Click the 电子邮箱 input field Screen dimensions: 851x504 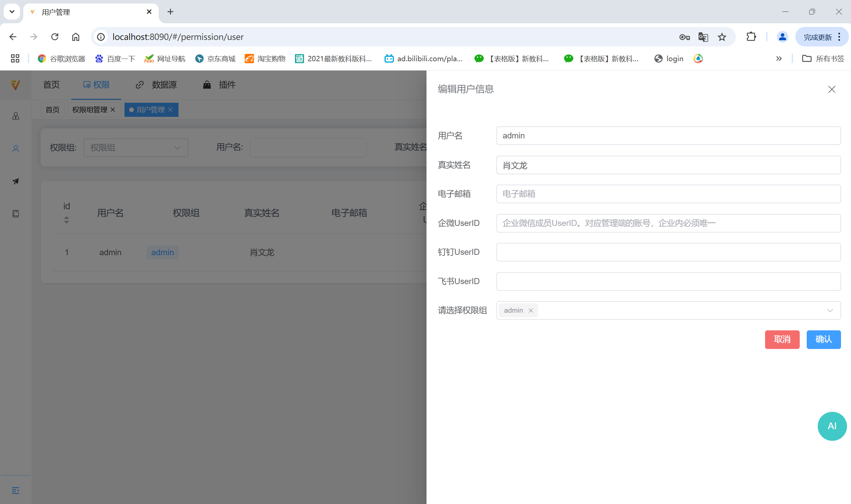[668, 194]
